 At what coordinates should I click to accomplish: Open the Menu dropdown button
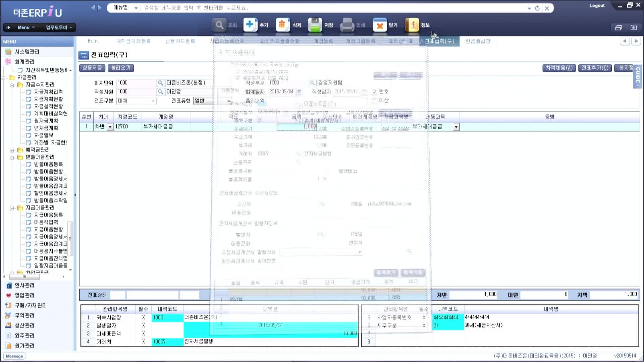click(x=26, y=27)
